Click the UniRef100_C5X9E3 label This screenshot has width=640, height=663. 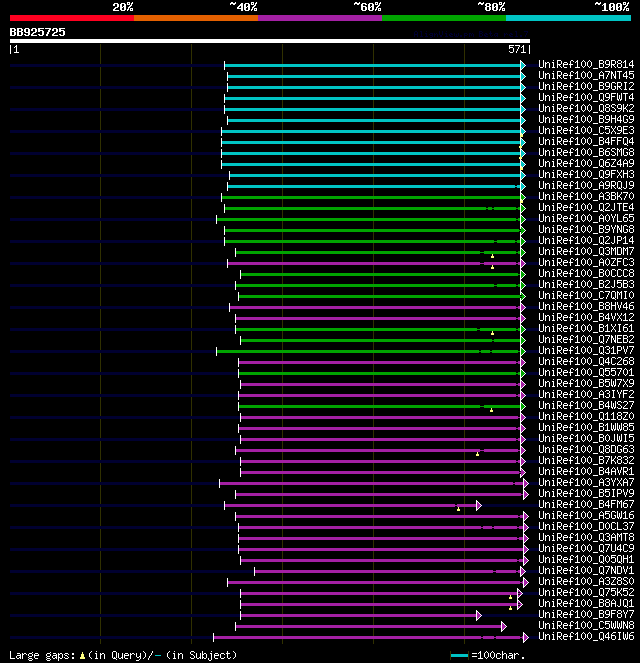(586, 131)
